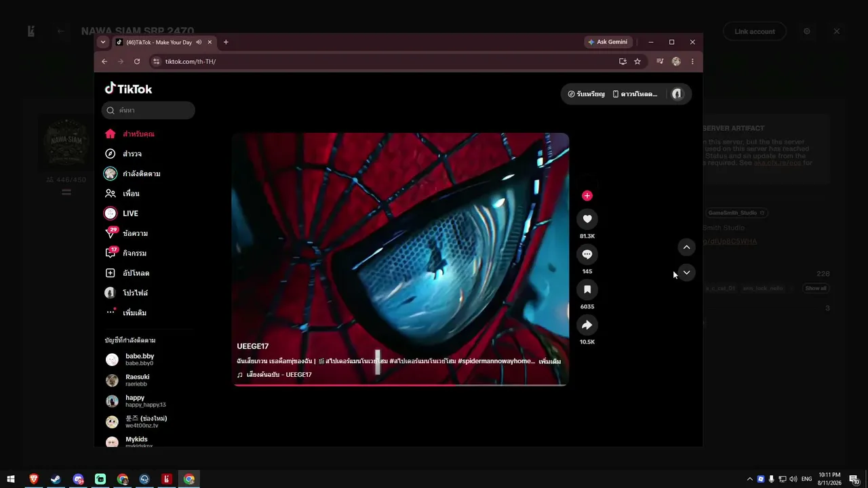Open the followed account babe.bby
This screenshot has width=868, height=488.
tap(139, 359)
